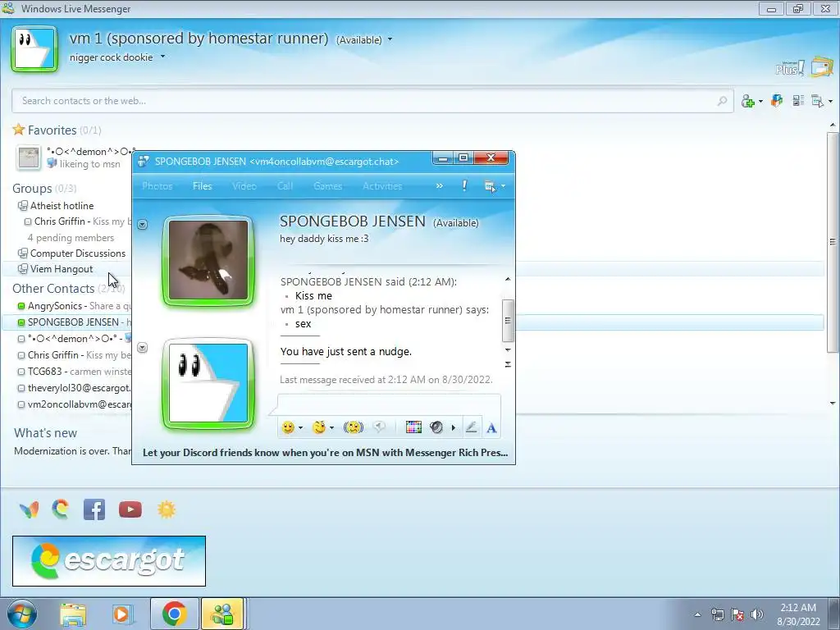This screenshot has height=630, width=840.
Task: Click the Messenger Plus! logo
Action: pos(790,68)
